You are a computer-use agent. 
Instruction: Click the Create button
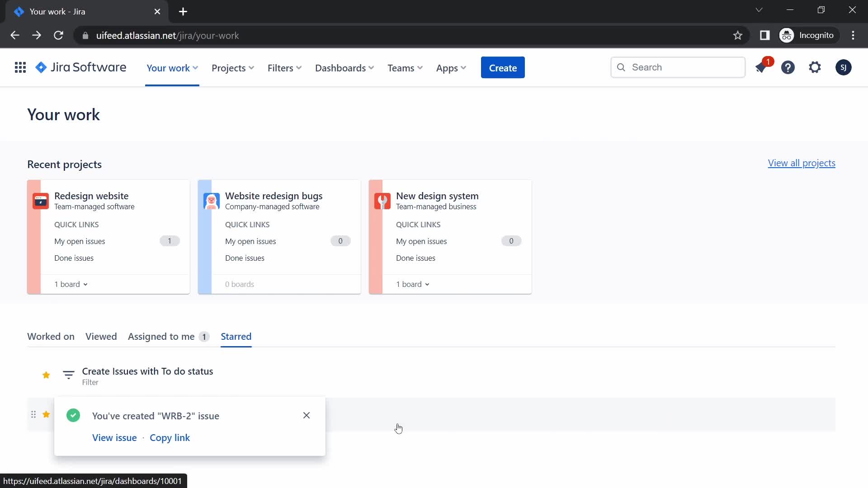click(503, 68)
